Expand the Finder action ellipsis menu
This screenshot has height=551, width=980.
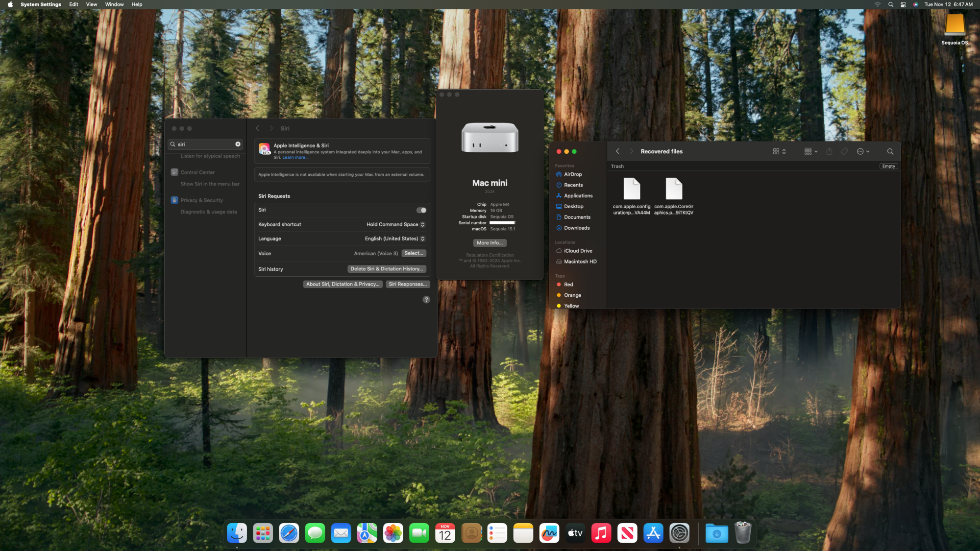pos(863,152)
